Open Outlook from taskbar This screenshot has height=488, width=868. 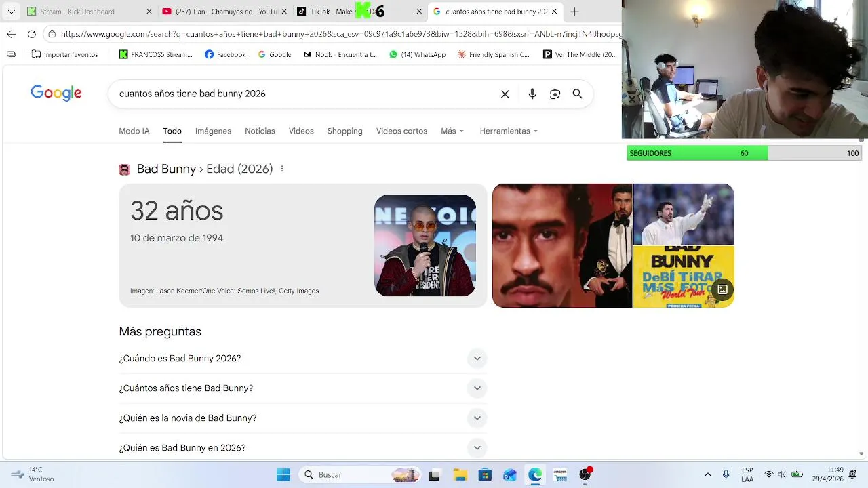coord(510,475)
